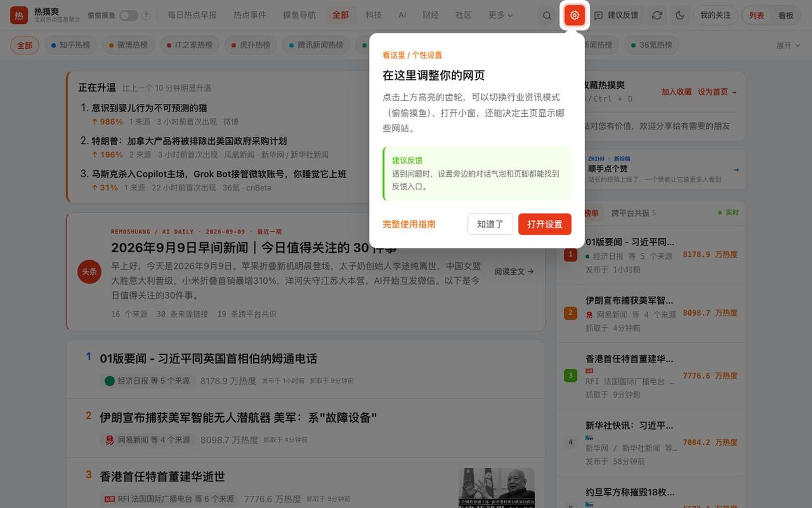Filter by 微博热榜 chip

128,45
